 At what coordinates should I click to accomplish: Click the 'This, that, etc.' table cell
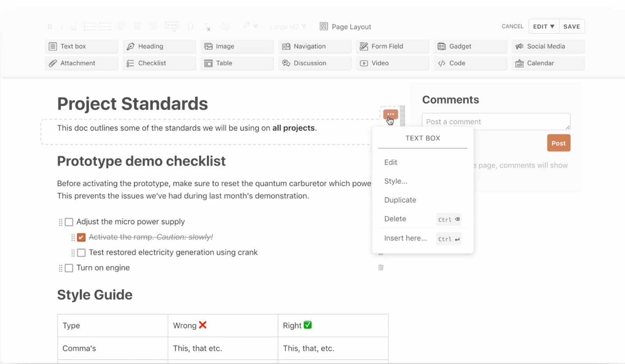tap(333, 348)
